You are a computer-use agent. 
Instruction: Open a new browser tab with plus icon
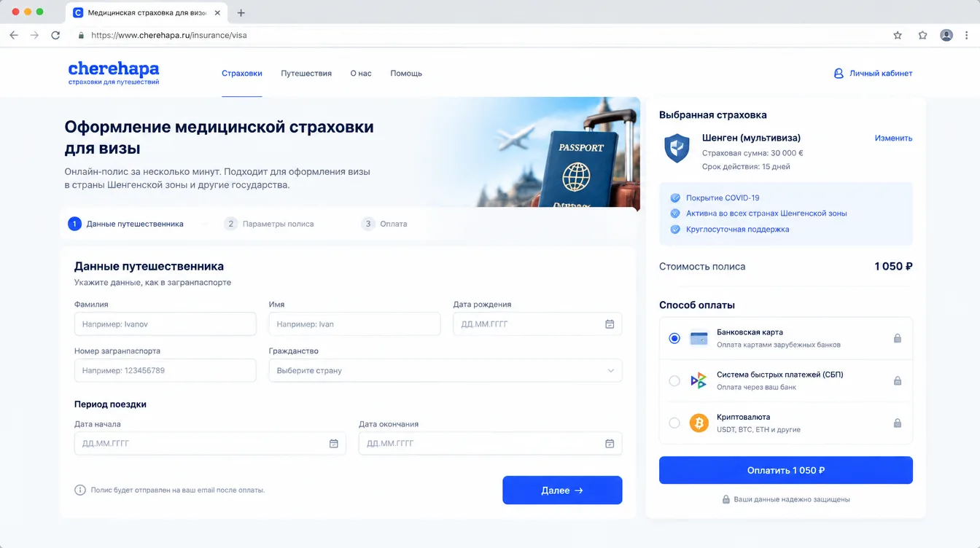tap(241, 12)
